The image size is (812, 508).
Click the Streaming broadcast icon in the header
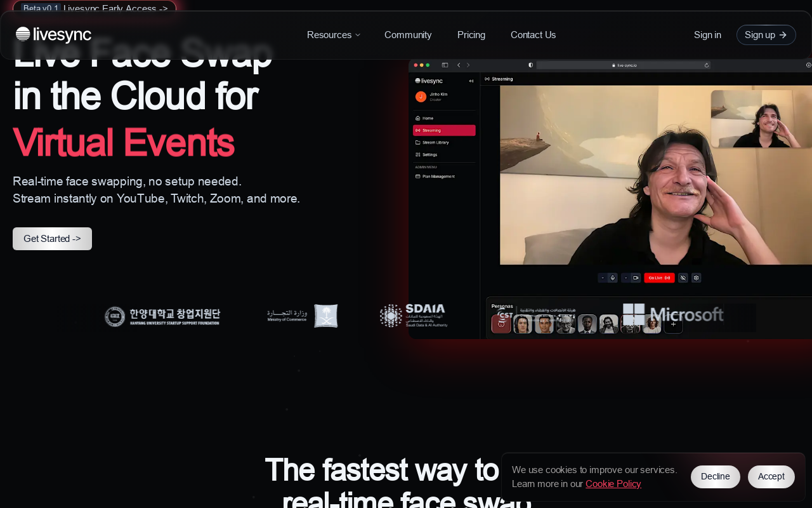487,79
